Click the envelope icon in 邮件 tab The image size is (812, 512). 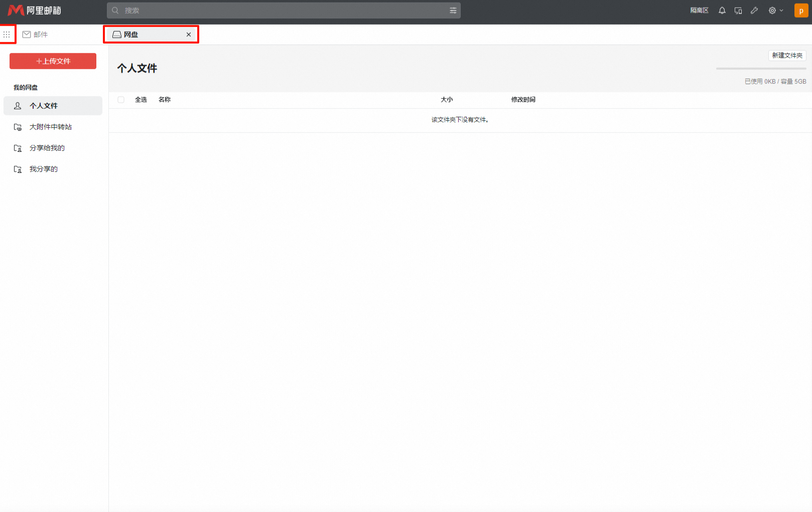click(27, 35)
